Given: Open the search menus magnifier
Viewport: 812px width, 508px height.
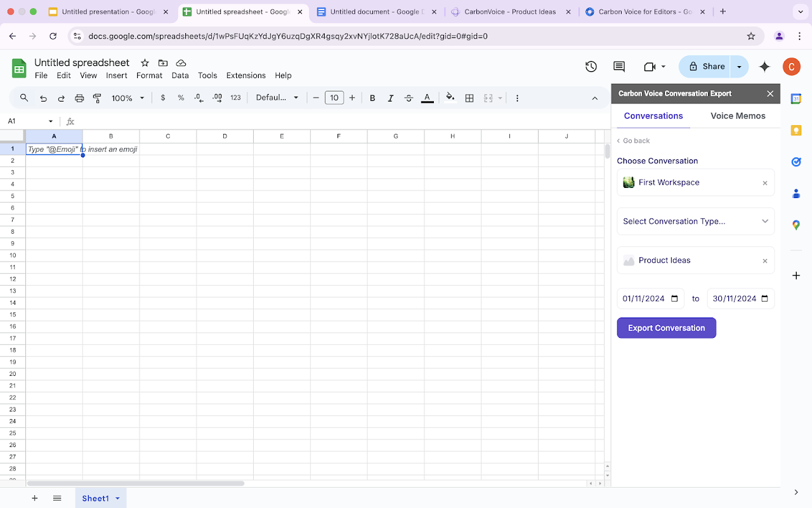Looking at the screenshot, I should pyautogui.click(x=24, y=98).
